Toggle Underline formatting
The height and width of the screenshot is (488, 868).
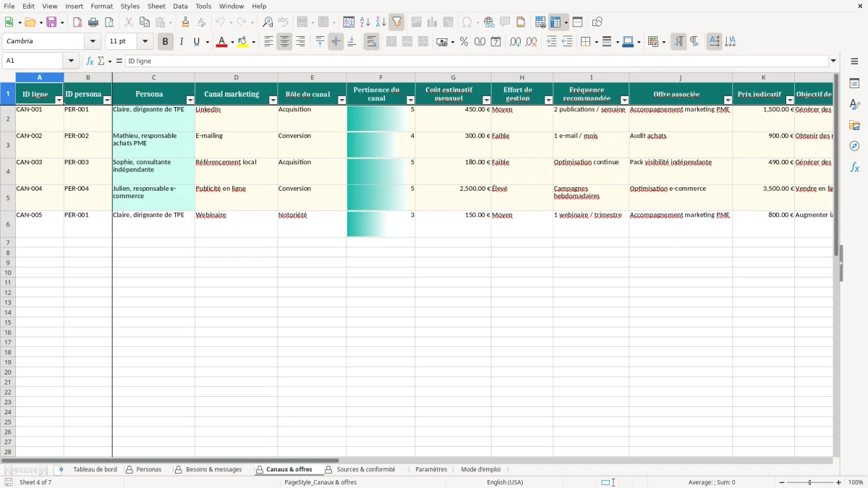(x=197, y=42)
